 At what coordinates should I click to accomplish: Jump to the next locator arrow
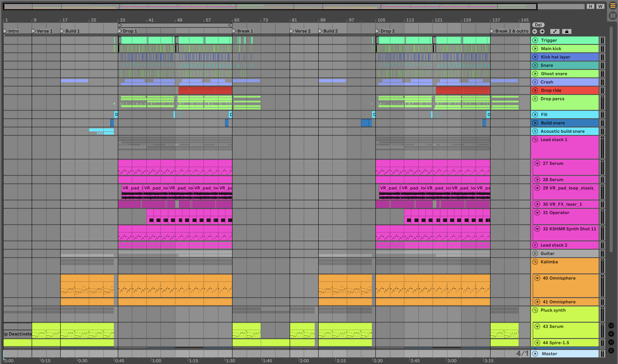(542, 31)
